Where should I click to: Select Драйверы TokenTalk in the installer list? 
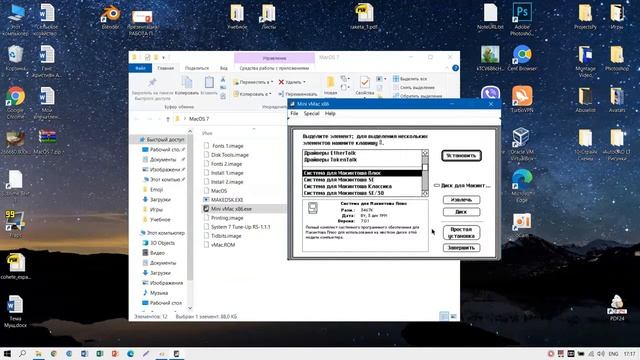tap(362, 160)
